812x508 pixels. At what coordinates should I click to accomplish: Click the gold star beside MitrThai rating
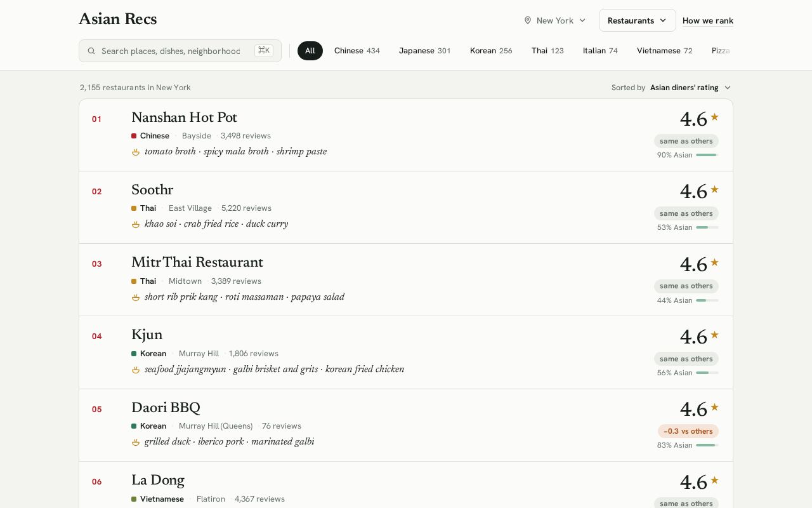(x=714, y=262)
